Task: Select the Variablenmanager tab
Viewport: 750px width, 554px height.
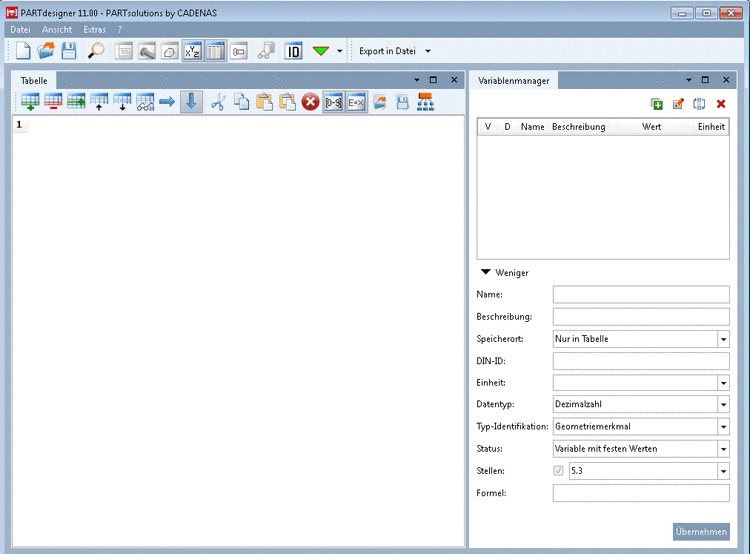Action: (x=514, y=80)
